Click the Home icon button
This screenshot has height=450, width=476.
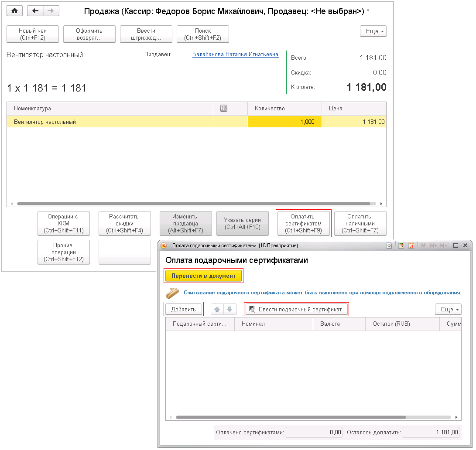tap(15, 11)
